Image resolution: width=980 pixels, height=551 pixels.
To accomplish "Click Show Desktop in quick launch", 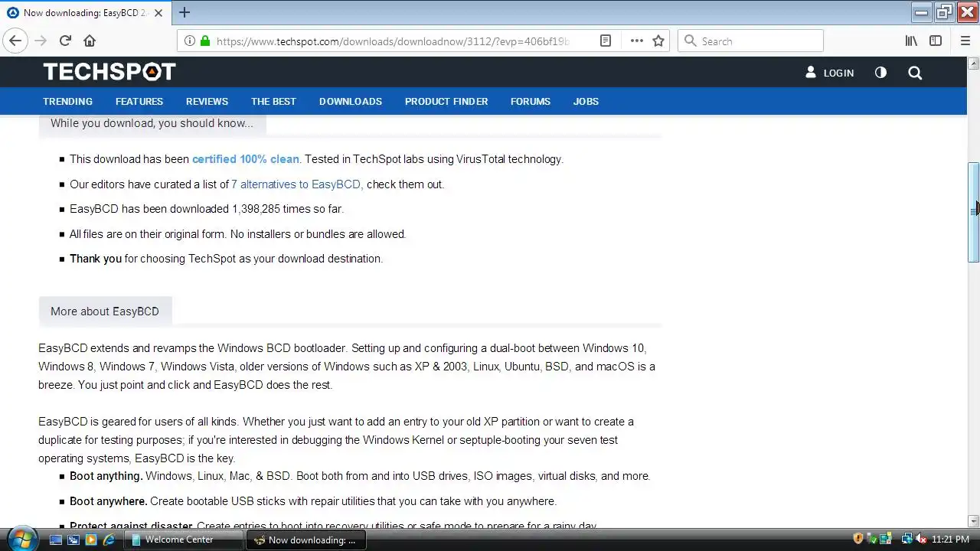I will pyautogui.click(x=56, y=540).
